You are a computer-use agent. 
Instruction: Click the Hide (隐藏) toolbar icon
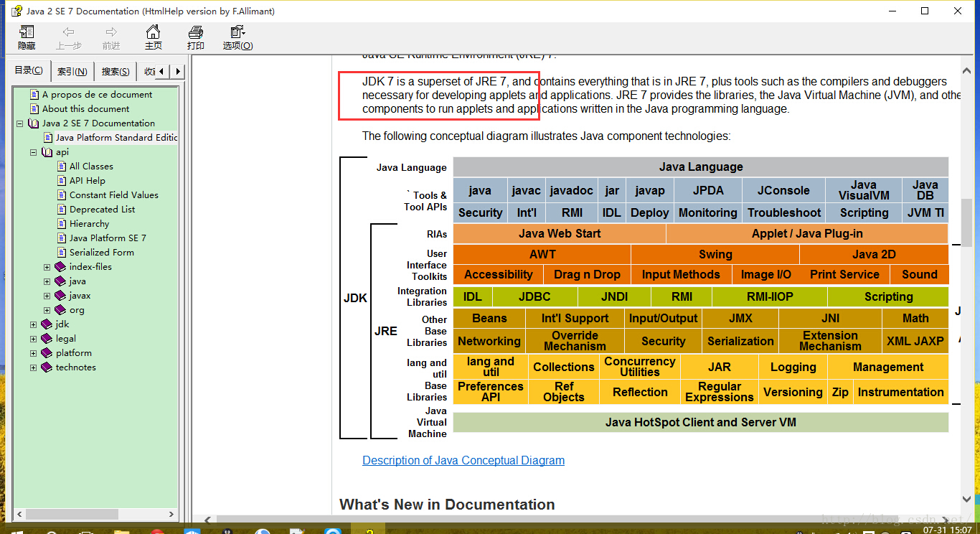pos(27,32)
